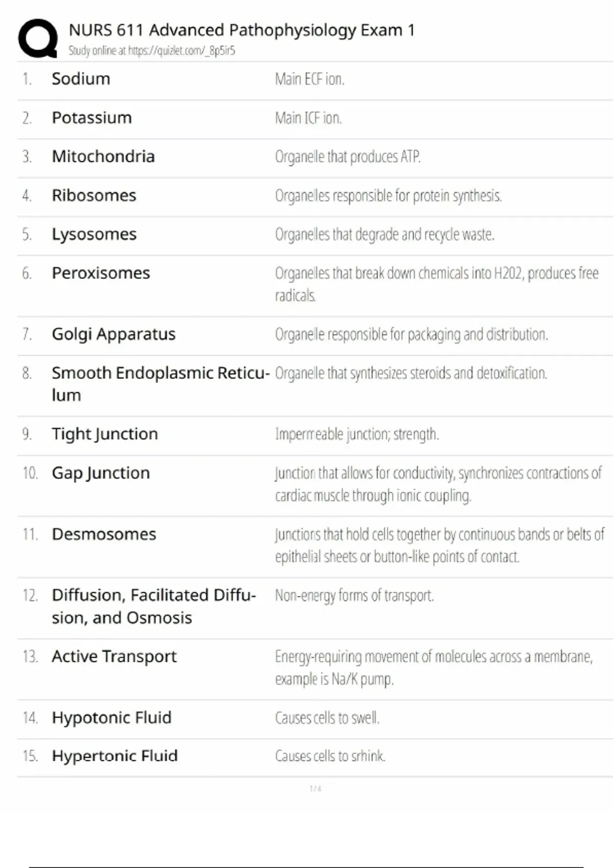Click the Ribosomes term
613x868 pixels.
94,196
